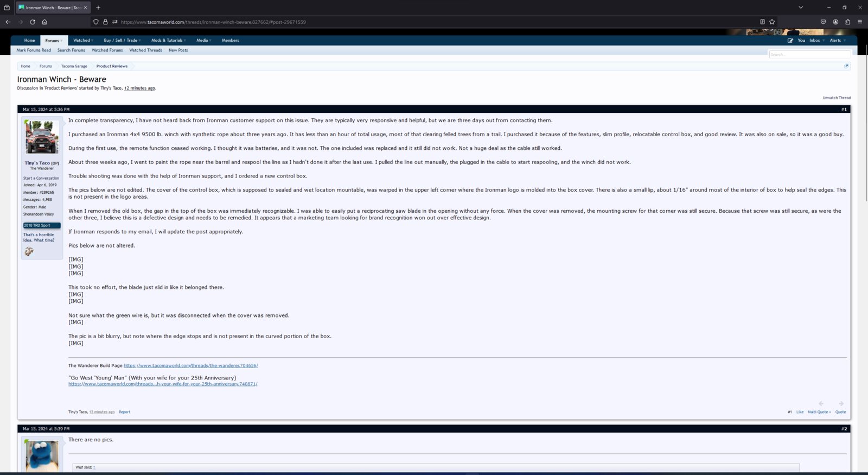Screen dimensions: 868x475
Task: Open the Tiny's Taco username link
Action: [37, 163]
